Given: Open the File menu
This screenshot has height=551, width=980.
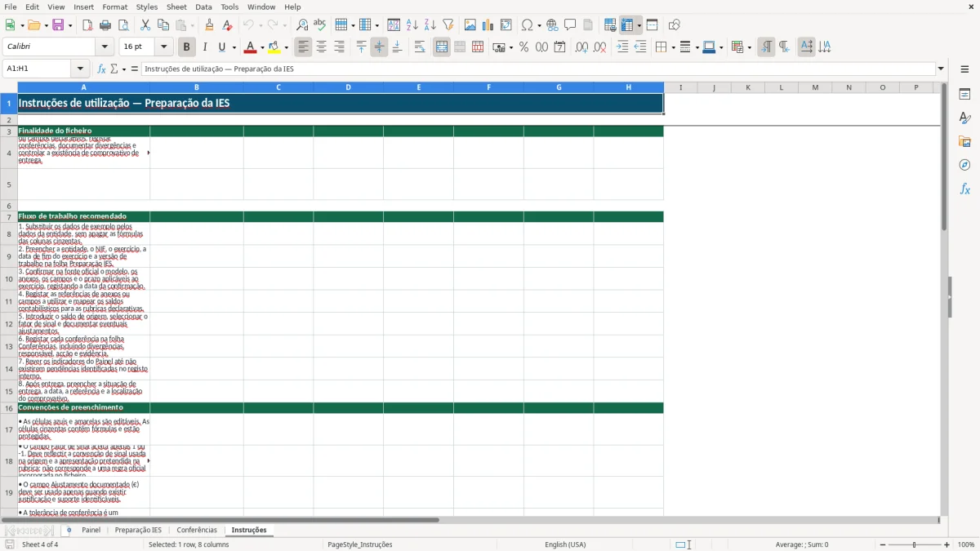Looking at the screenshot, I should coord(10,7).
